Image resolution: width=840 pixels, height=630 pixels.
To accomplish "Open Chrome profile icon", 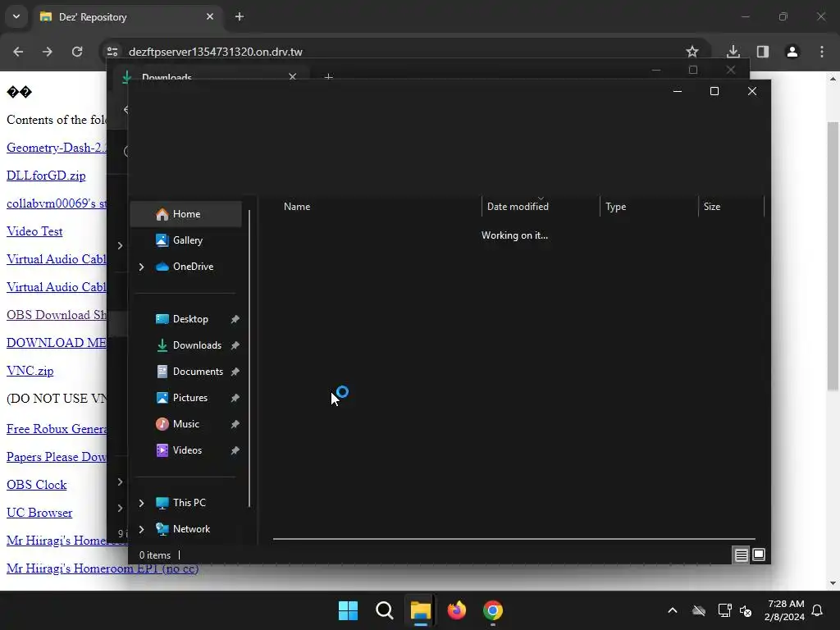I will pyautogui.click(x=792, y=52).
